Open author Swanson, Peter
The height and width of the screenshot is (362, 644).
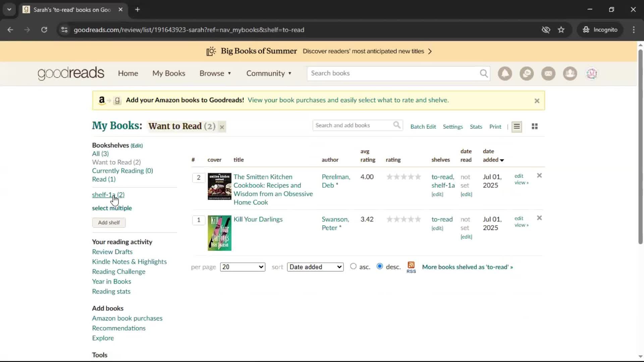point(335,224)
